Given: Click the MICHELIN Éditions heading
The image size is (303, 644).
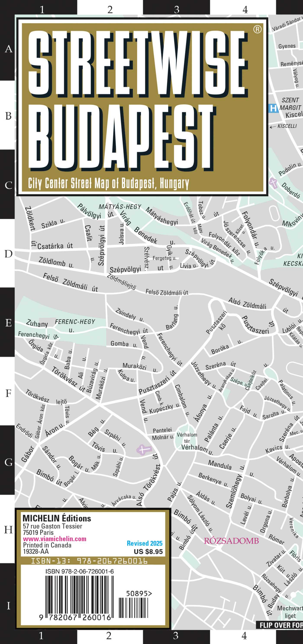Looking at the screenshot, I should pos(57,518).
